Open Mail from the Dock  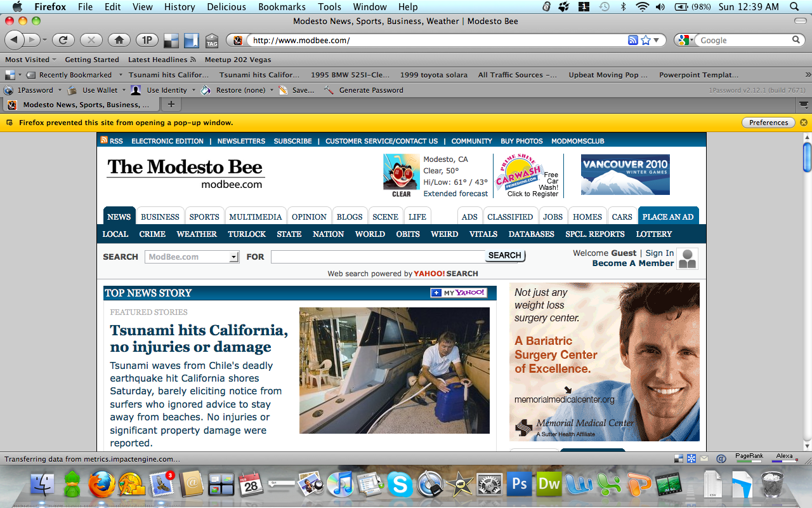pyautogui.click(x=162, y=485)
